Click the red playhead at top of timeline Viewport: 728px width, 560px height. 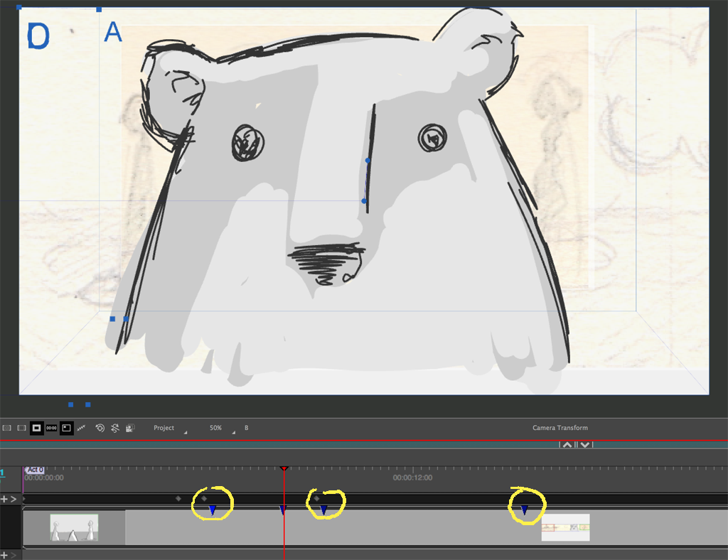tap(284, 468)
